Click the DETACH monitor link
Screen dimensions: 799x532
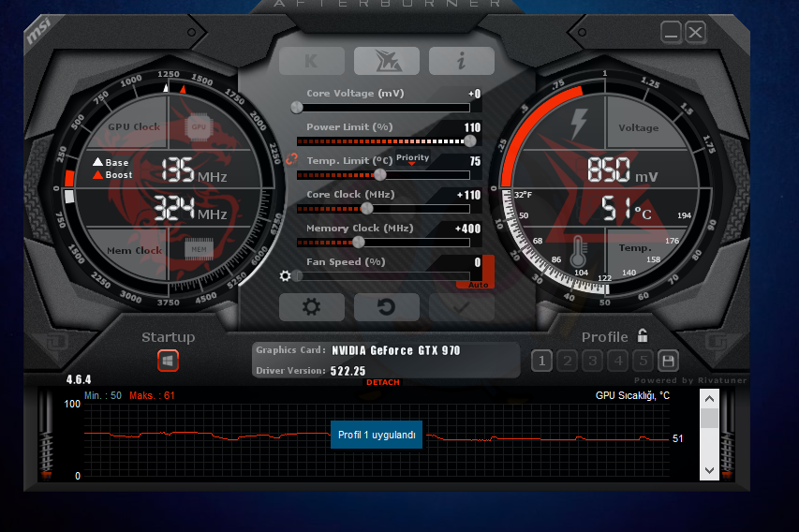[x=383, y=382]
